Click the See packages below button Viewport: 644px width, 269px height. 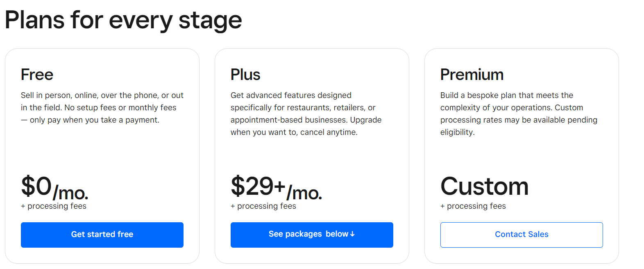point(312,235)
